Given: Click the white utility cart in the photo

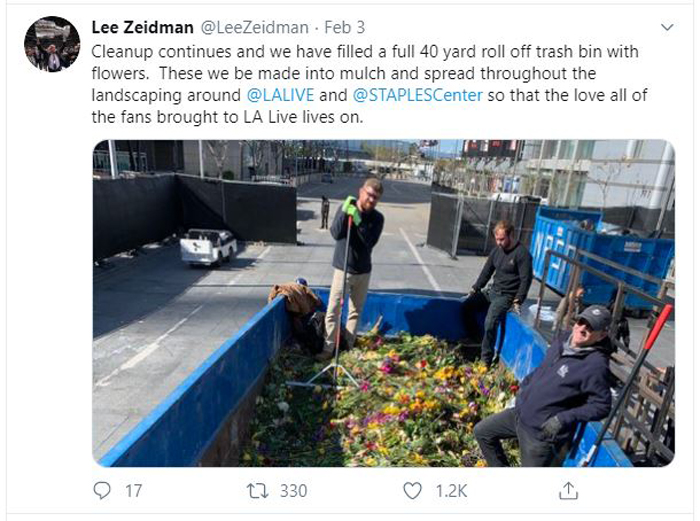Looking at the screenshot, I should pos(208,247).
